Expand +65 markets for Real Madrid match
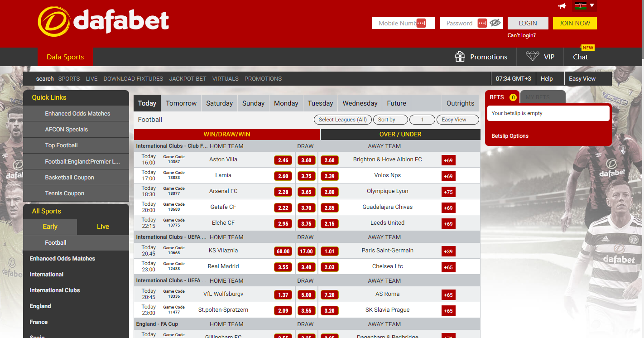 click(x=448, y=267)
